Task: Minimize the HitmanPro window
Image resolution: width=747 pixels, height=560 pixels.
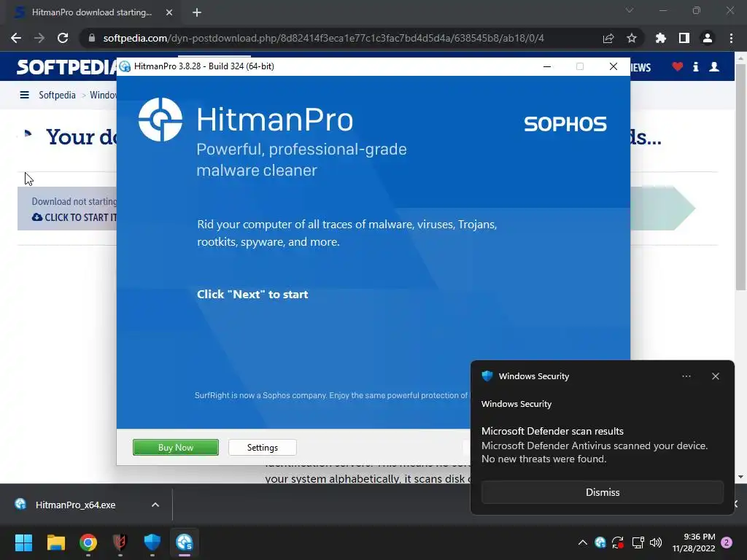Action: click(547, 66)
